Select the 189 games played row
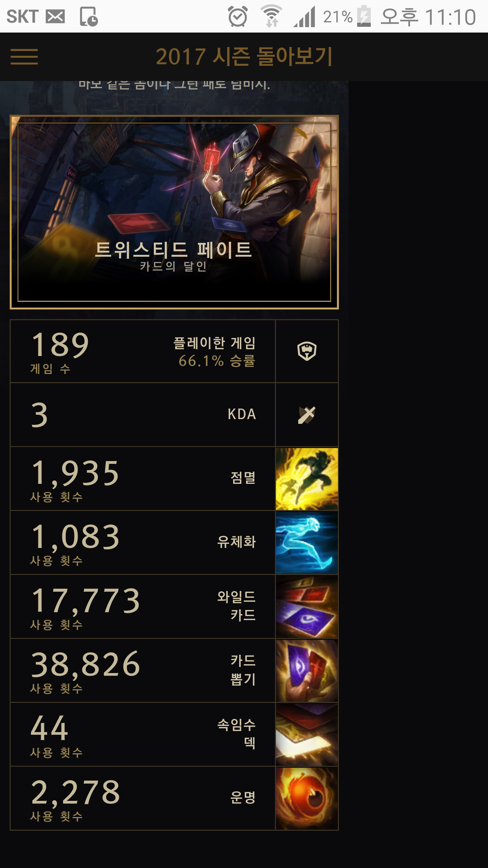This screenshot has width=488, height=868. click(143, 351)
